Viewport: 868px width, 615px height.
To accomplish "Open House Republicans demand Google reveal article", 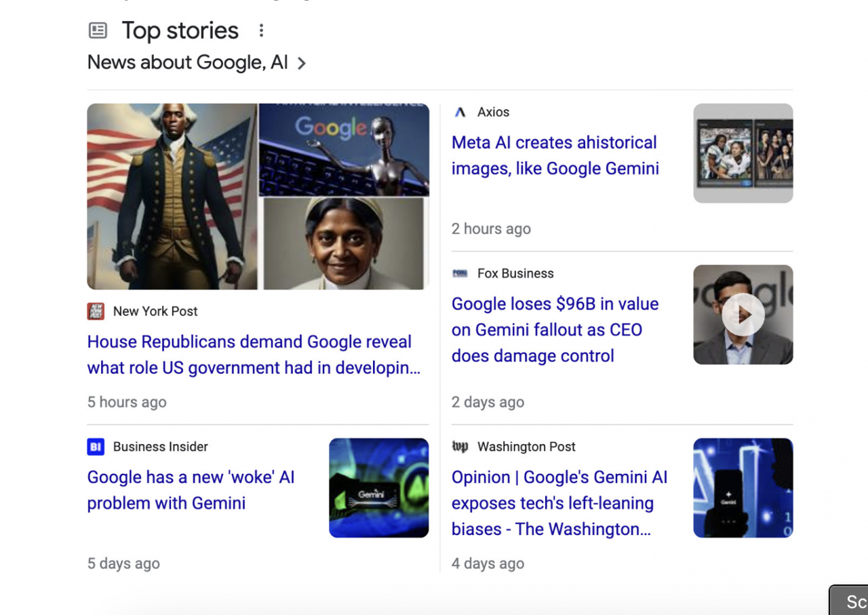I will (x=254, y=355).
